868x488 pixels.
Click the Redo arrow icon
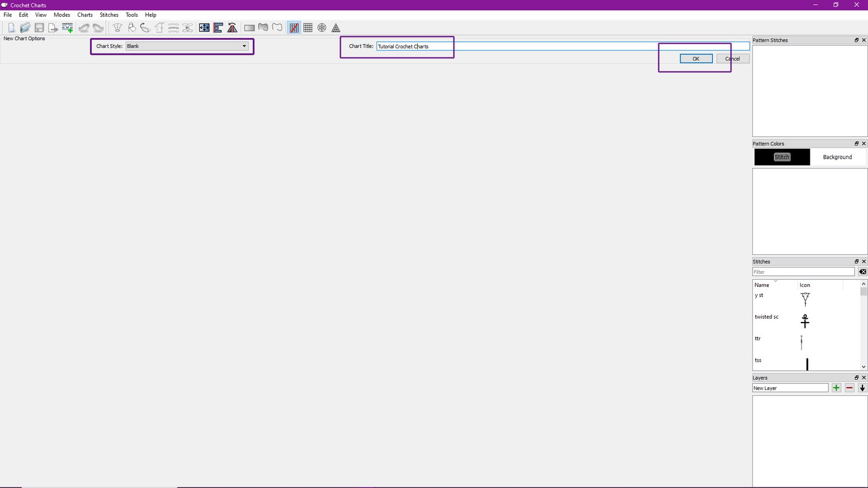point(98,28)
